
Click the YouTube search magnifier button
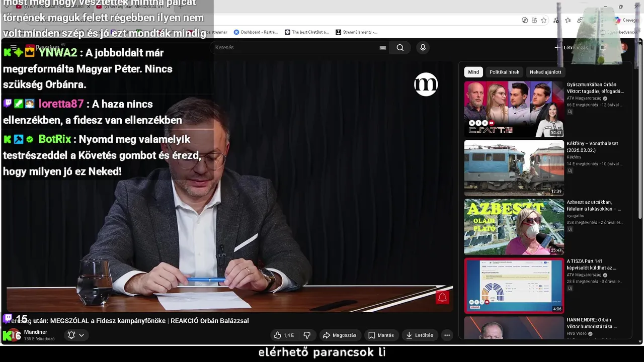pos(400,47)
